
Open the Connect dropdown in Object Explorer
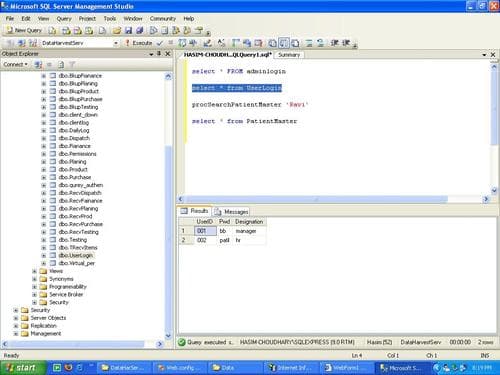(x=15, y=64)
